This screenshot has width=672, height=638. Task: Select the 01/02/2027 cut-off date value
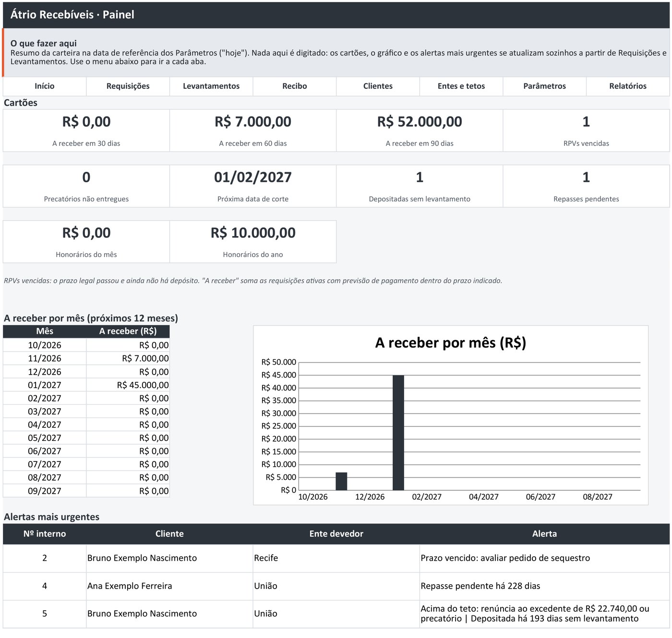[253, 177]
